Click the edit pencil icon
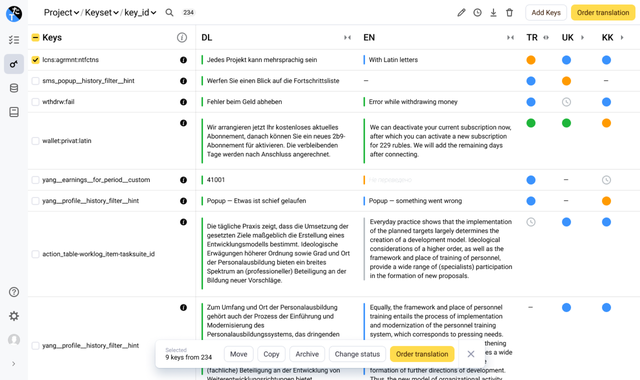640x380 pixels. click(461, 13)
